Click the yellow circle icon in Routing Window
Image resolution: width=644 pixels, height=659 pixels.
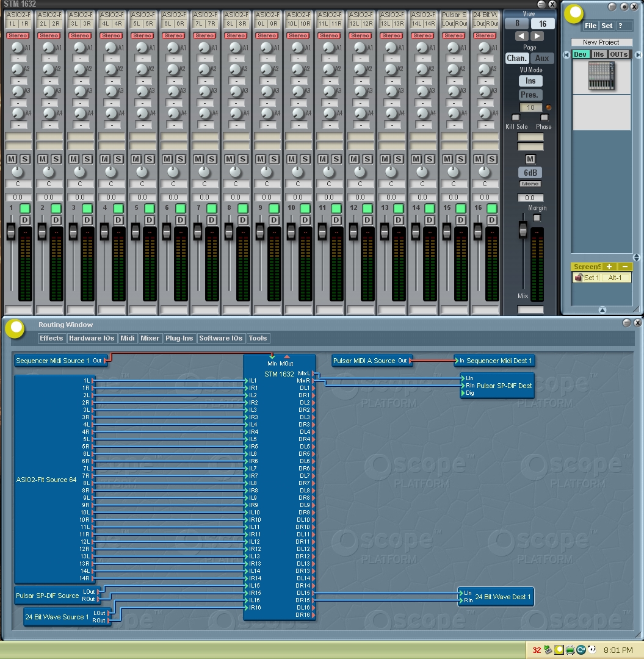(x=15, y=329)
